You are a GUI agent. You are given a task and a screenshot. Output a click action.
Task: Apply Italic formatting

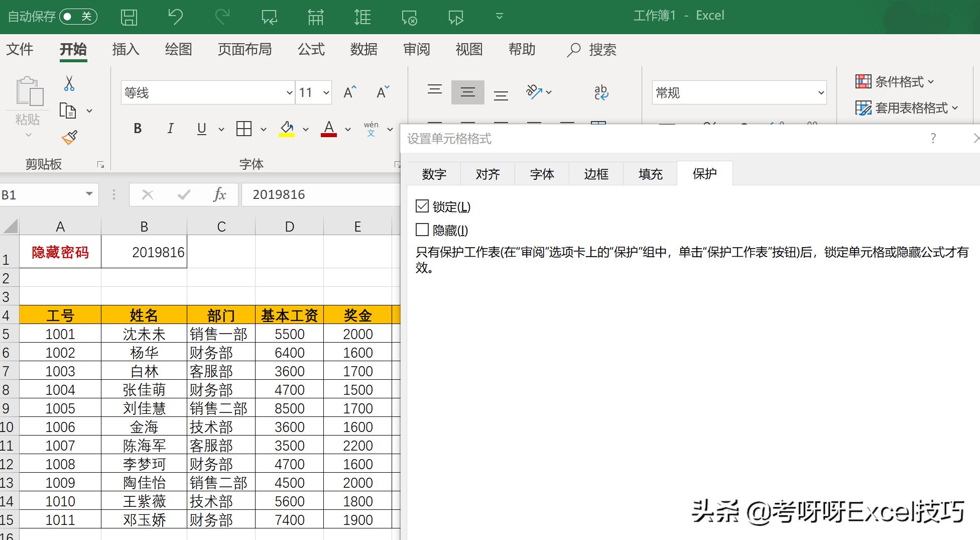click(x=170, y=129)
